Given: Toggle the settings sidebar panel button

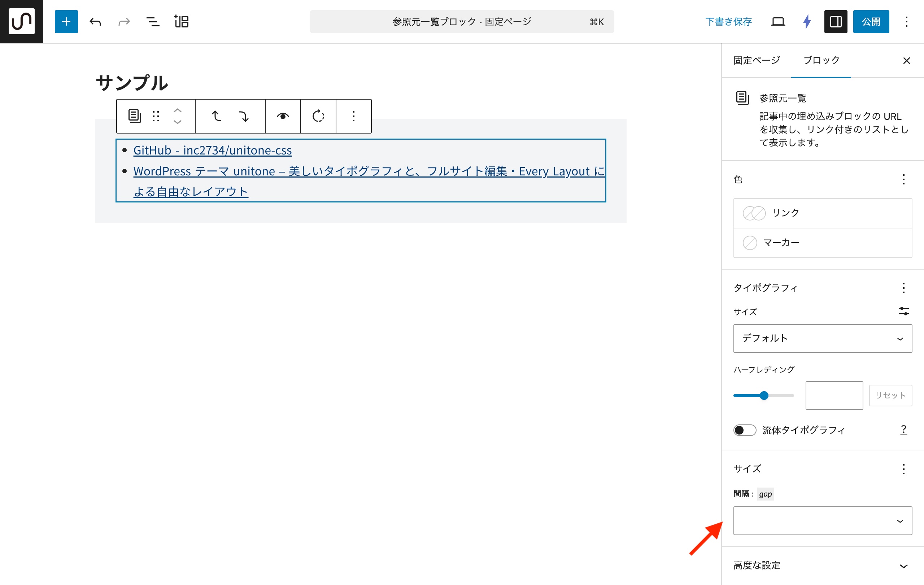Looking at the screenshot, I should click(835, 22).
